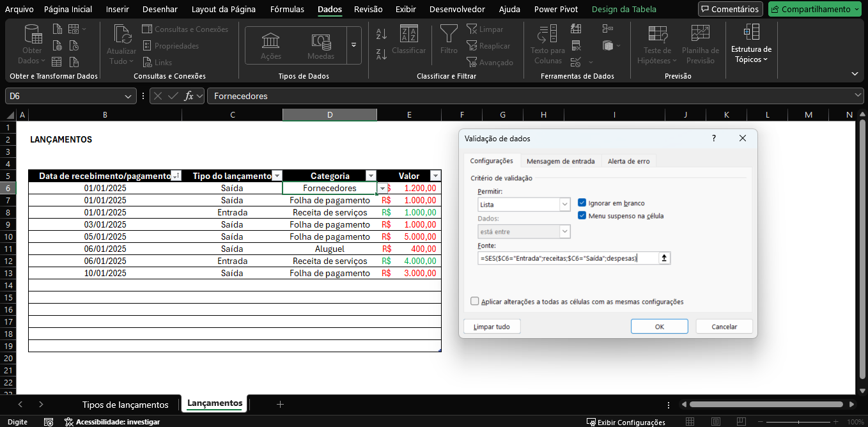Click Data Validation ribbon icon
Image resolution: width=868 pixels, height=427 pixels.
[576, 62]
